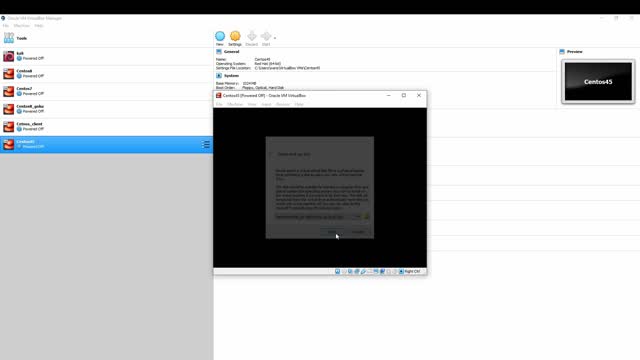
Task: Click the VirtualBox Manager title bar logo
Action: tap(3, 18)
